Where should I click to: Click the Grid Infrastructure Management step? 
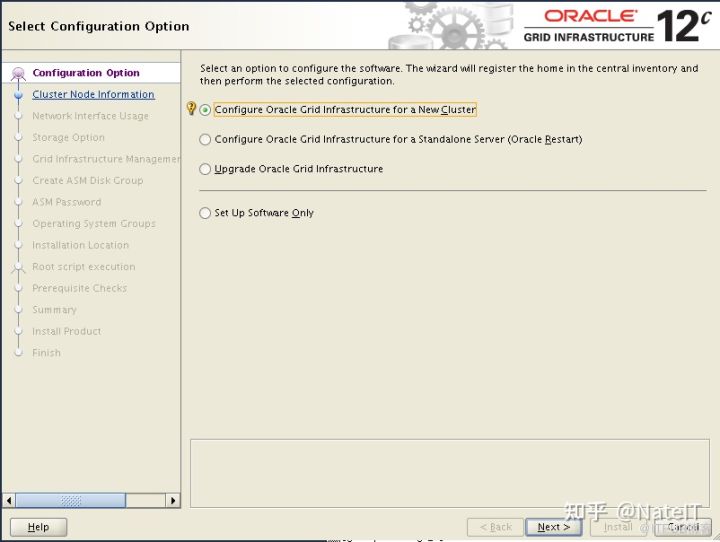[x=106, y=159]
